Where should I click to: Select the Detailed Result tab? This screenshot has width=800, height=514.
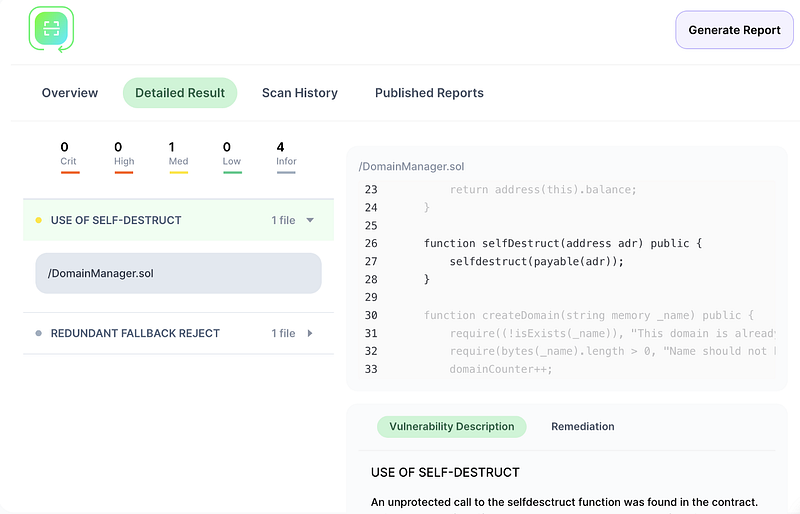[x=180, y=93]
